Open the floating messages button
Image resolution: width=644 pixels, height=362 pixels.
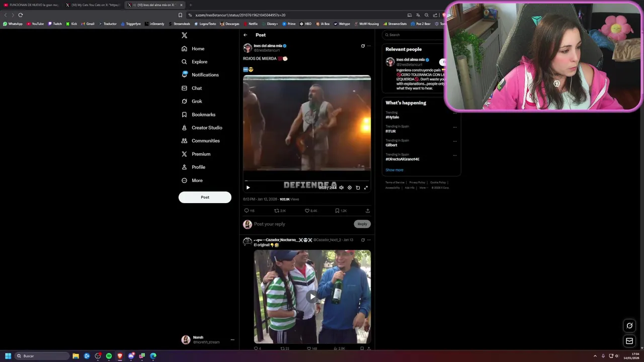pyautogui.click(x=629, y=341)
